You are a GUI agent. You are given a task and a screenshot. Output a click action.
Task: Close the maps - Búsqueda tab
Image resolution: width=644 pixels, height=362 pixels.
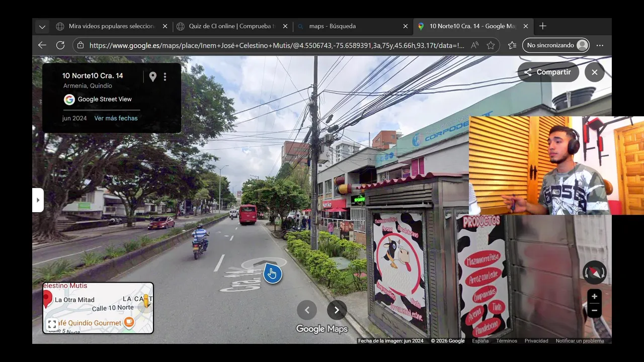point(406,26)
